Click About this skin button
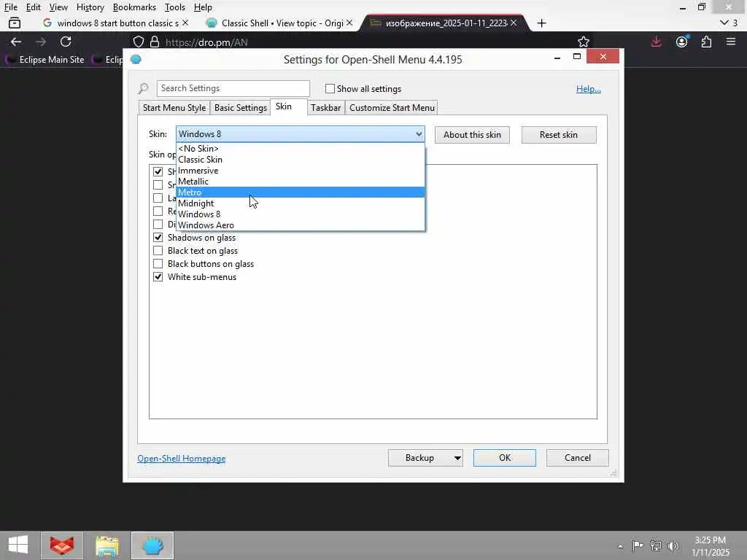 (472, 135)
